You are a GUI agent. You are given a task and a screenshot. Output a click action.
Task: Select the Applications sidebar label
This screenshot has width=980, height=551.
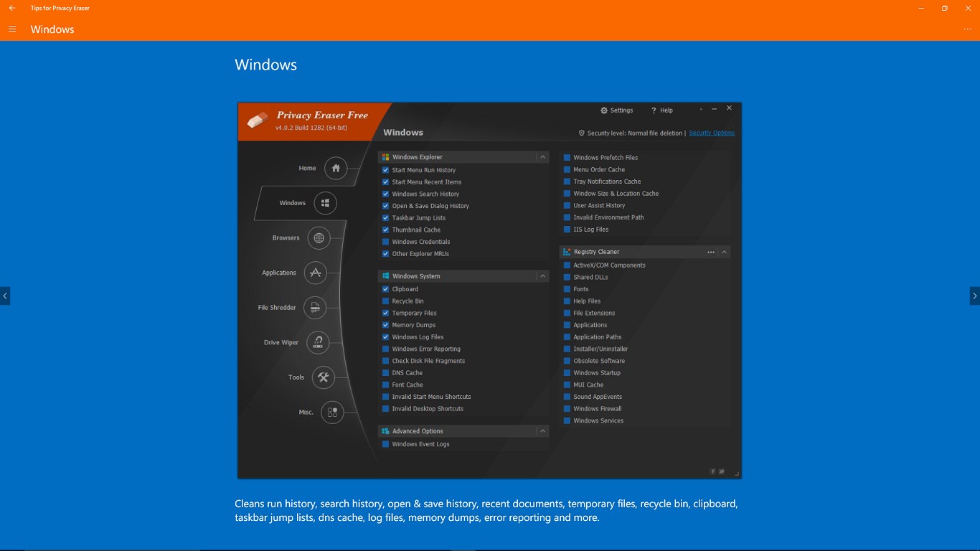point(279,273)
